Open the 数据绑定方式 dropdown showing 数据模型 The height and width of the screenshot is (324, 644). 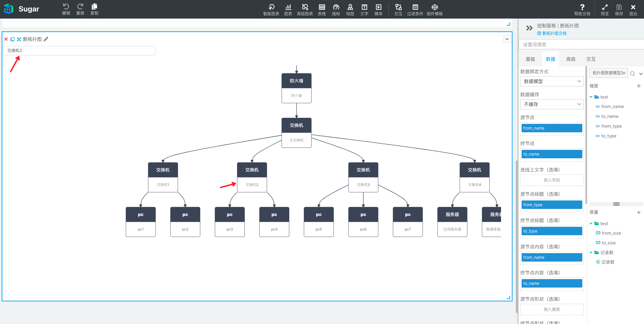[552, 81]
